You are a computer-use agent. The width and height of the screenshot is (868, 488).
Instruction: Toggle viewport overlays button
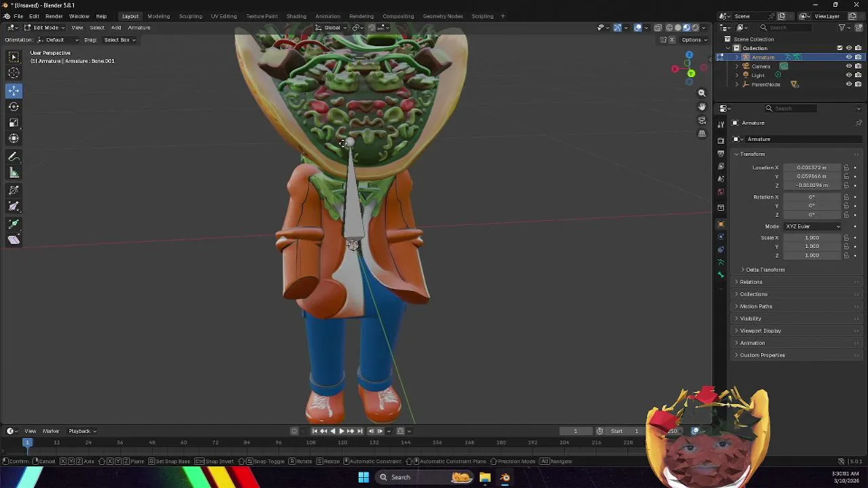tap(638, 28)
